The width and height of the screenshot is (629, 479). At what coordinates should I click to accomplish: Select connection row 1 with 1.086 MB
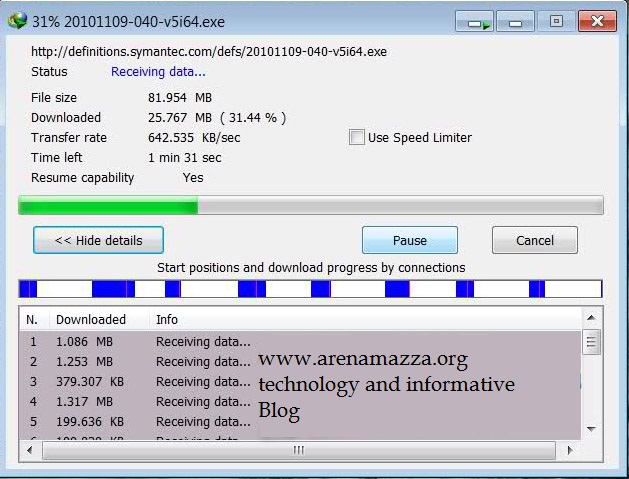300,341
